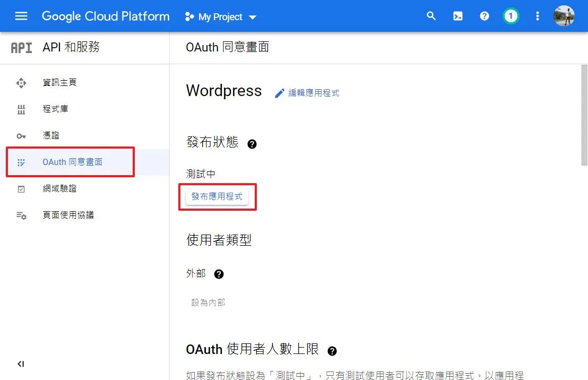Click the 發布應用程式 button
588x380 pixels.
217,196
